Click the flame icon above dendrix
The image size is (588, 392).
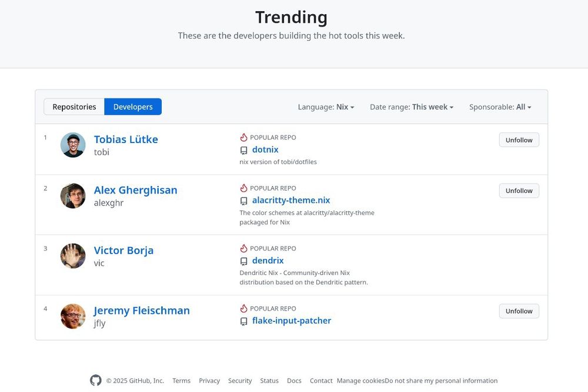click(244, 248)
